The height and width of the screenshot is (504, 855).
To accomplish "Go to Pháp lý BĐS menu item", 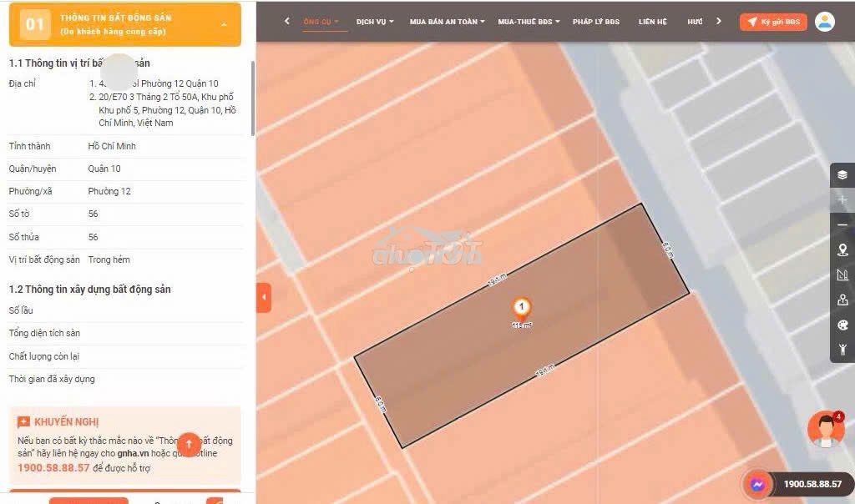I will (596, 22).
